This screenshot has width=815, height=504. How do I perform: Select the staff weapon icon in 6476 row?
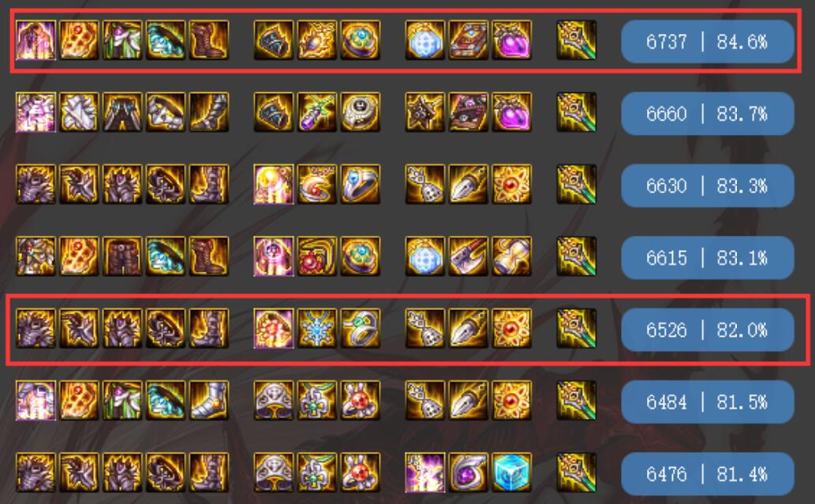pos(577,472)
